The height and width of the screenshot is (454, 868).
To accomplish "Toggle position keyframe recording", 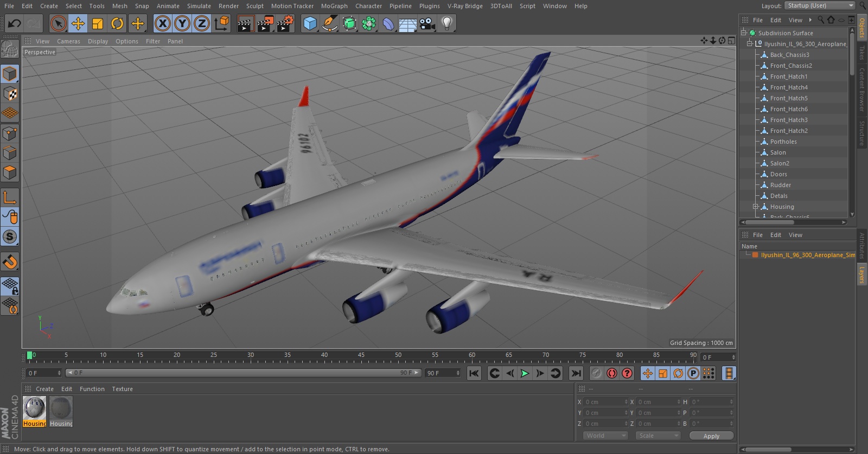I will point(648,373).
